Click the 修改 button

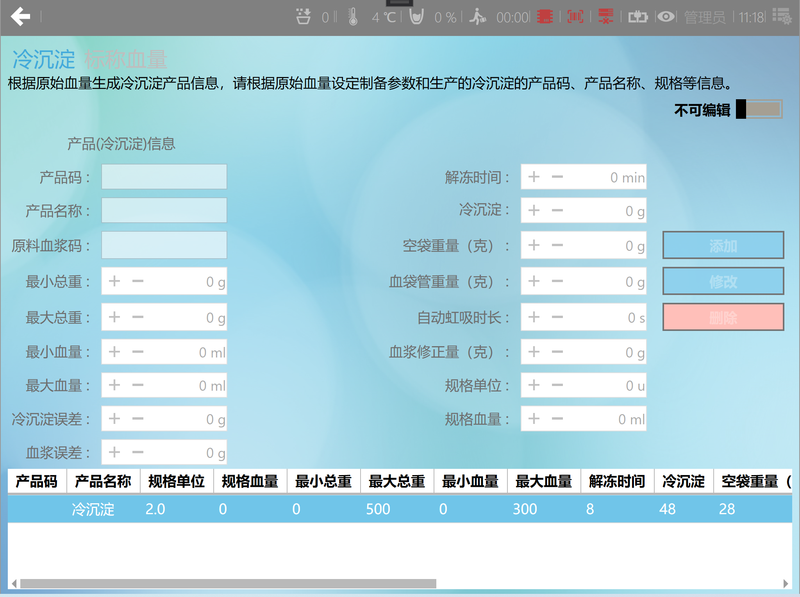pos(723,281)
